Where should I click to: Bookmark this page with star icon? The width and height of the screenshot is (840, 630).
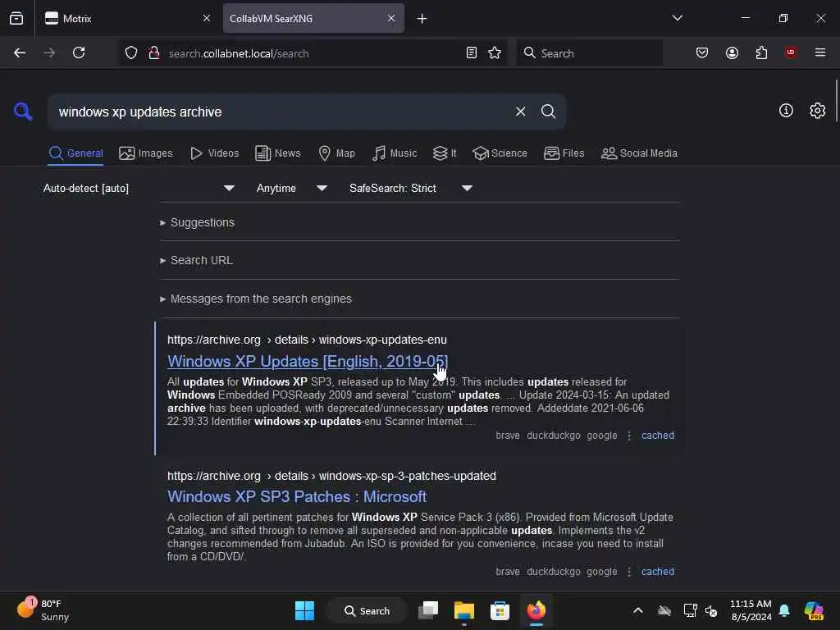click(x=495, y=52)
